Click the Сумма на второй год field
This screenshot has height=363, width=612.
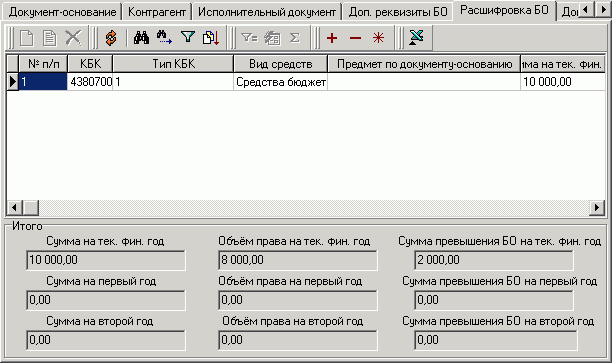pos(106,340)
